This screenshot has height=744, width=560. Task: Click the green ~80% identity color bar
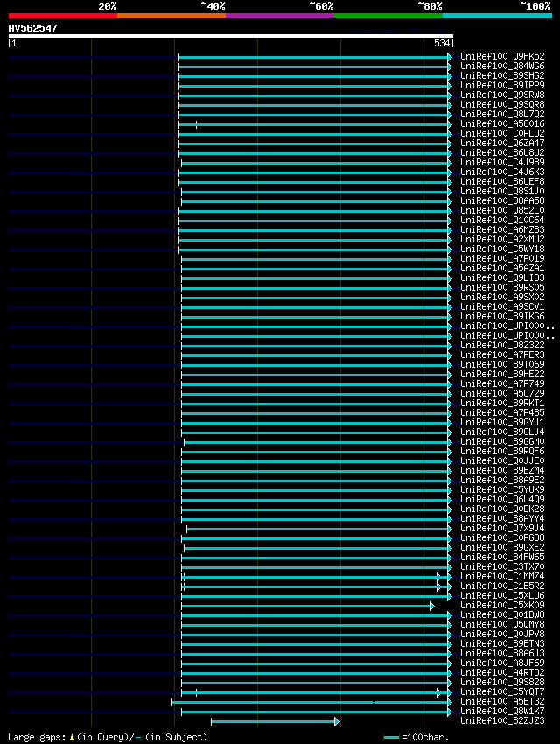pos(388,16)
